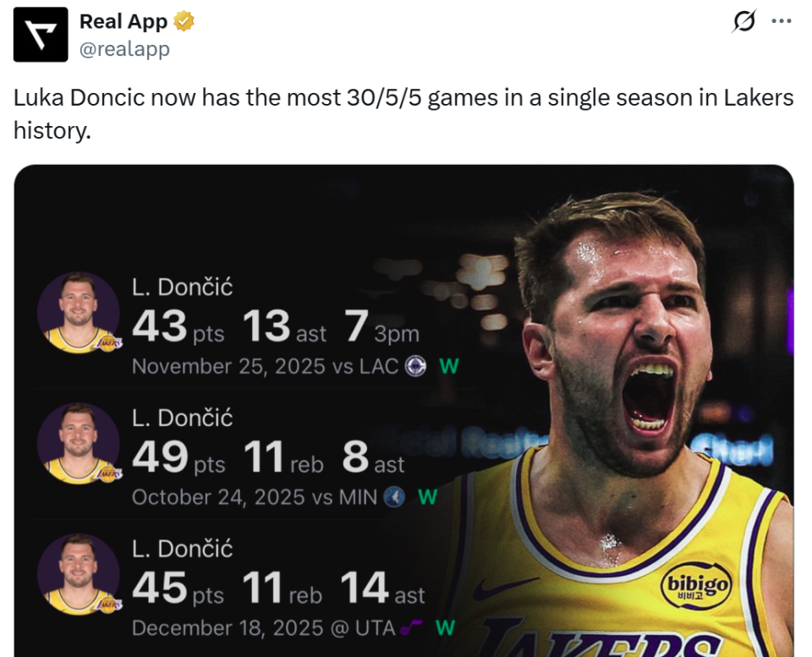Open the Grok icon beside more options
The height and width of the screenshot is (657, 812).
pos(743,22)
